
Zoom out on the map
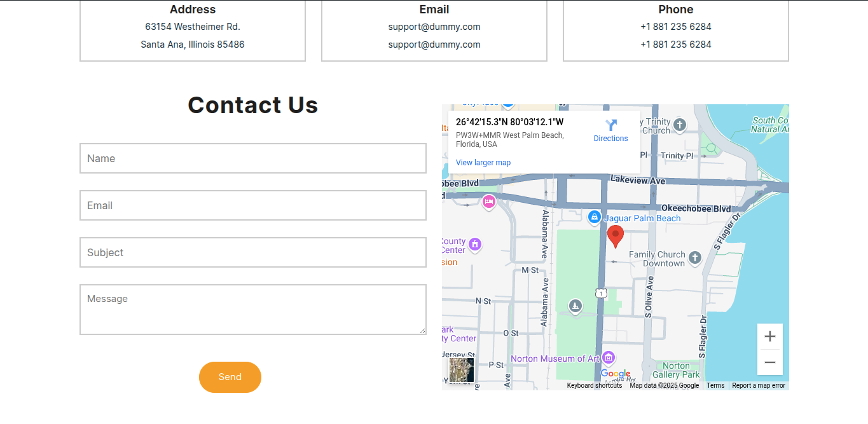[770, 362]
